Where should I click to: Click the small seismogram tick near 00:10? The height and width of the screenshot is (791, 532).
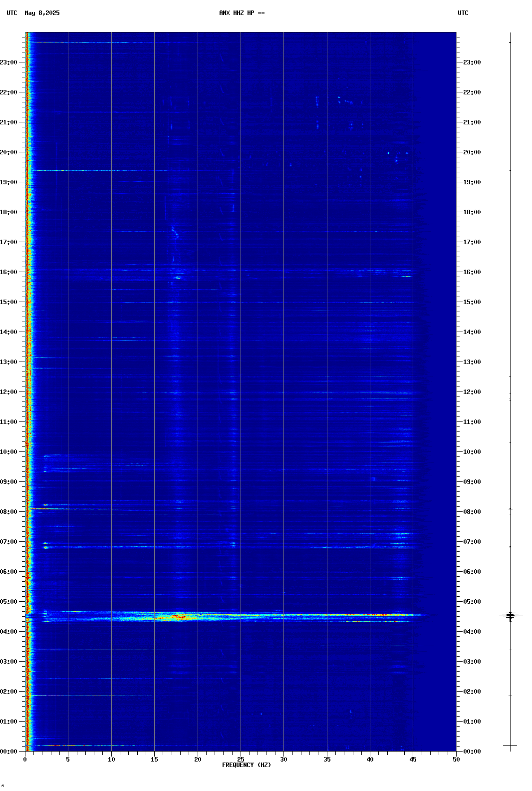(x=510, y=745)
